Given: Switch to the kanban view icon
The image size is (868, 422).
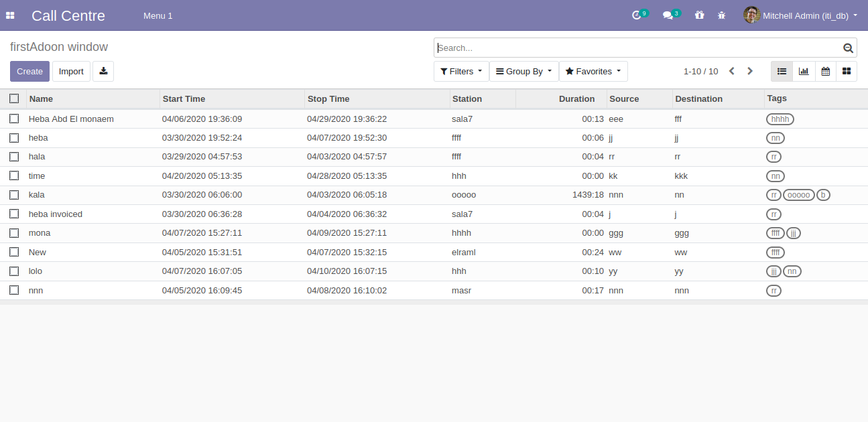Looking at the screenshot, I should pos(847,70).
